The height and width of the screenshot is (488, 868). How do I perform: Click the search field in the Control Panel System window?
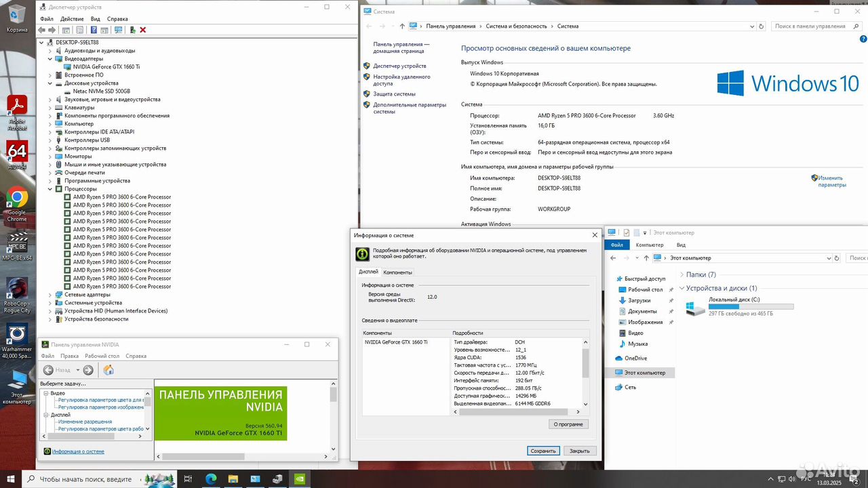(815, 26)
